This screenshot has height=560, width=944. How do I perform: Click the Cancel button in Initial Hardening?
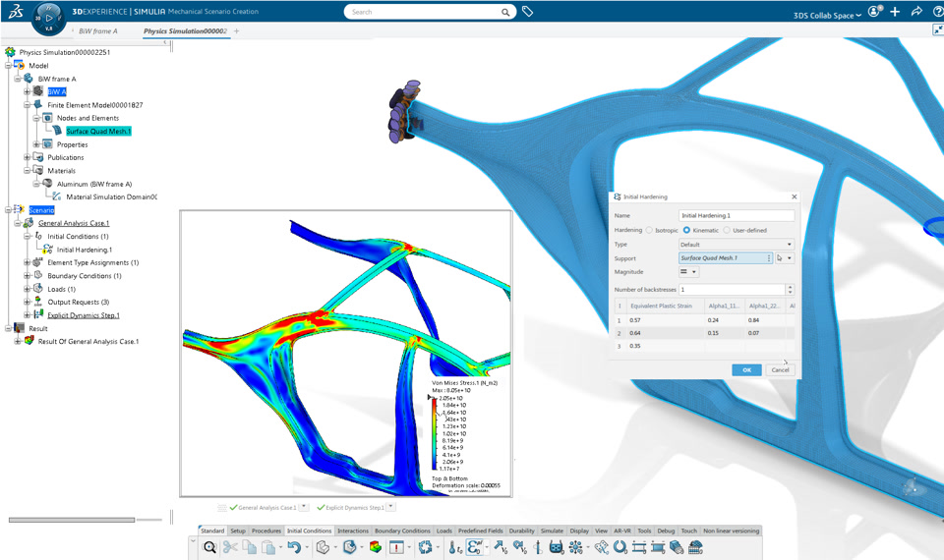(x=780, y=370)
